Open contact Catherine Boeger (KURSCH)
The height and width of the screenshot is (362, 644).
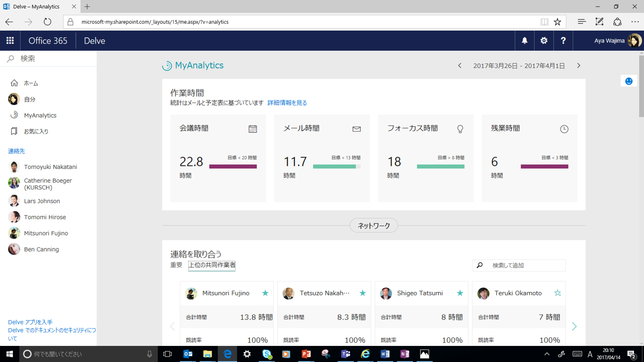click(x=48, y=184)
